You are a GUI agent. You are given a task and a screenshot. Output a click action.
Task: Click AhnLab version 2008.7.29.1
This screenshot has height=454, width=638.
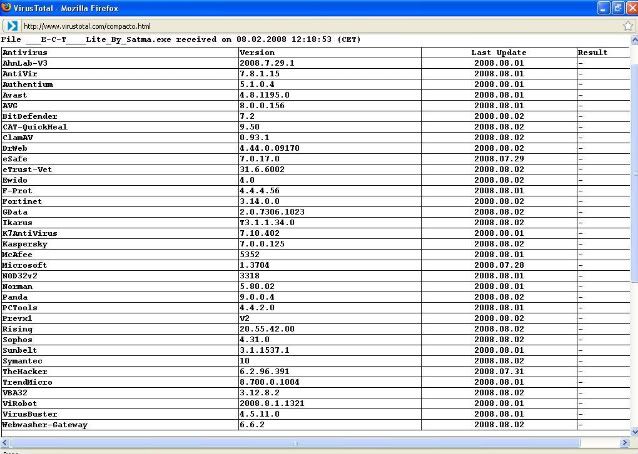[267, 63]
